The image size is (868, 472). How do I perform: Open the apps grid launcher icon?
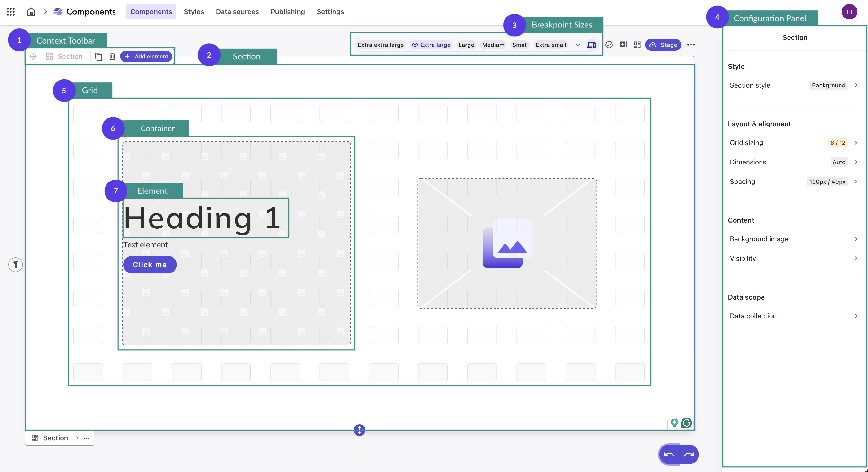tap(11, 12)
